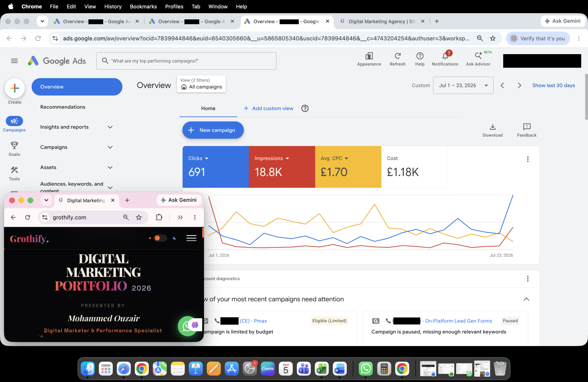Open WhatsApp from the dock
Viewport: 588px width, 382px height.
tap(365, 369)
